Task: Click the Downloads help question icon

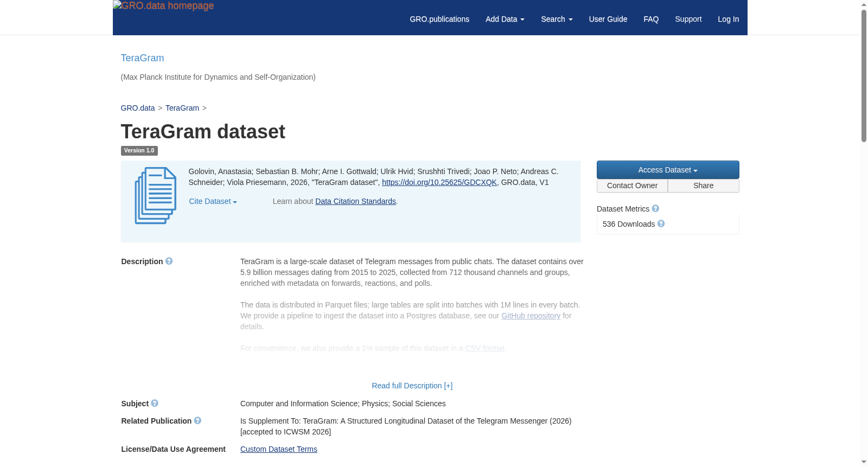Action: pos(661,224)
